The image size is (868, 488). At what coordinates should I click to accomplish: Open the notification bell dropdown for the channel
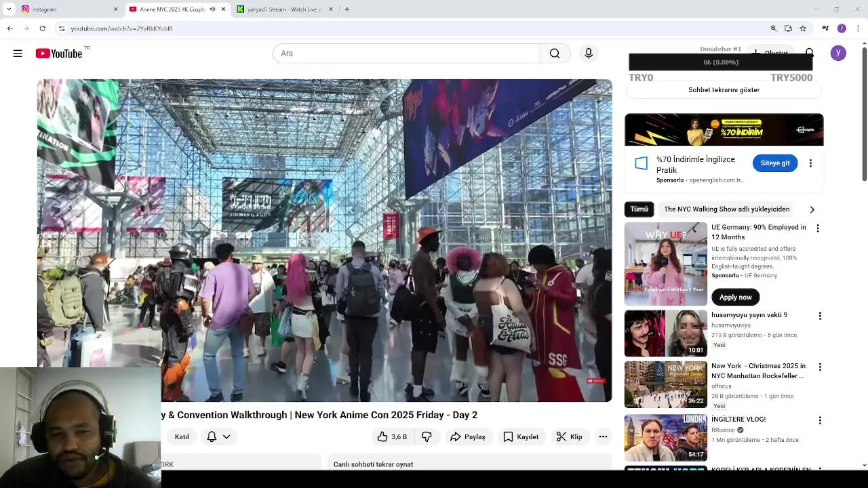[218, 436]
